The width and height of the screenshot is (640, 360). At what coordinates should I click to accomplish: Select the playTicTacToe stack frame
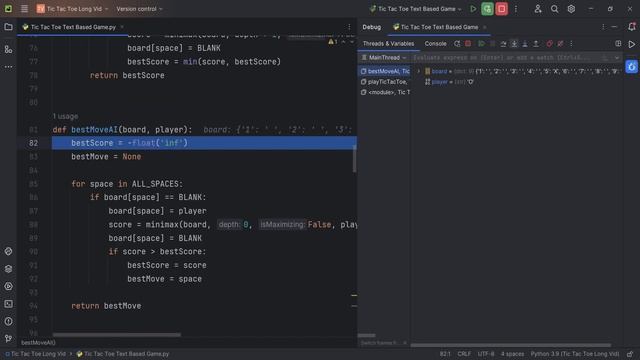[x=384, y=82]
